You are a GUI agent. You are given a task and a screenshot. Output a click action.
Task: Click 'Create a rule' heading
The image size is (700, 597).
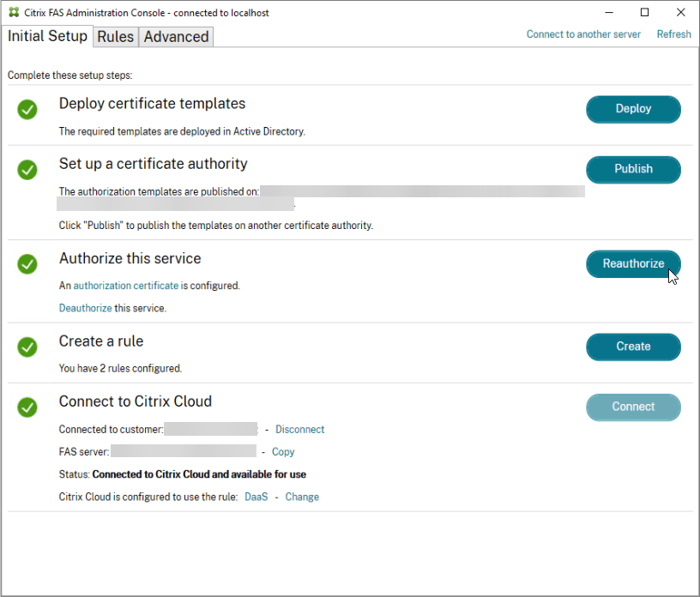click(x=101, y=341)
